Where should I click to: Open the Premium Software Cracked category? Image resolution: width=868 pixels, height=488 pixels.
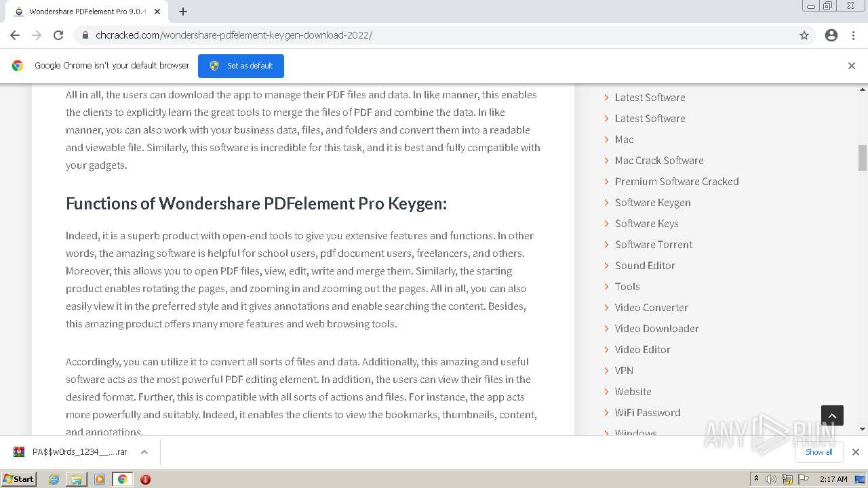(x=677, y=182)
